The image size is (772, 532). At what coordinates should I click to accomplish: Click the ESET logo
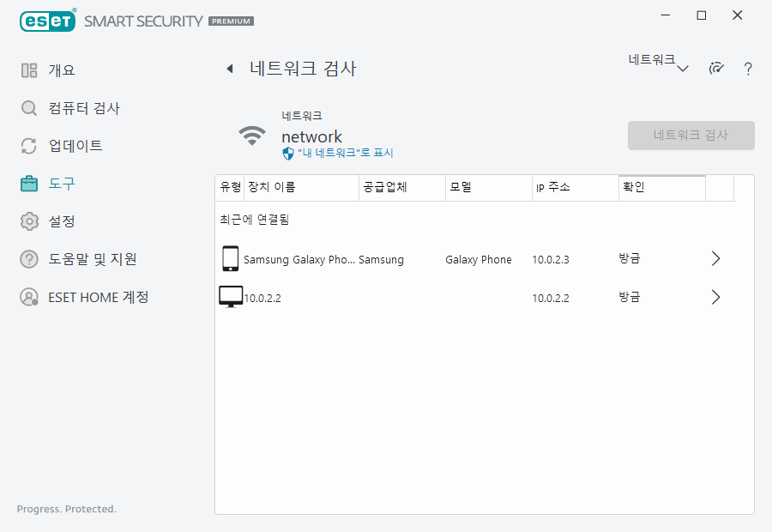click(x=47, y=20)
